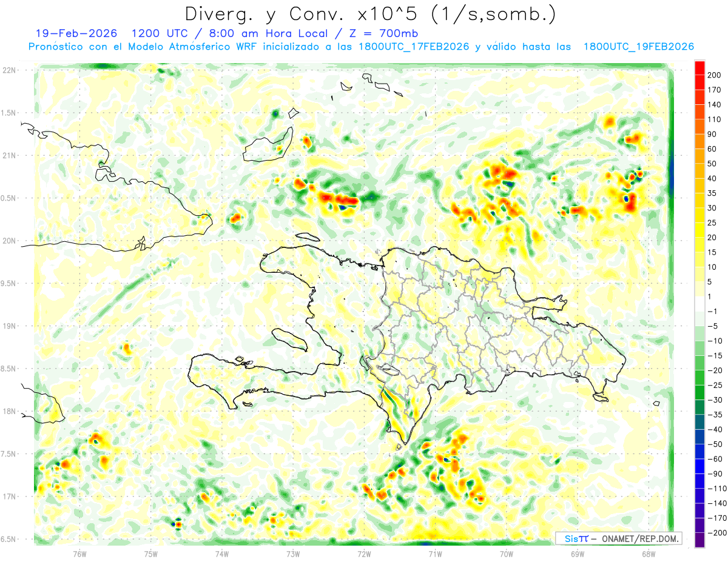This screenshot has height=562, width=728.
Task: Click the '71W' longitude label
Action: 435,554
